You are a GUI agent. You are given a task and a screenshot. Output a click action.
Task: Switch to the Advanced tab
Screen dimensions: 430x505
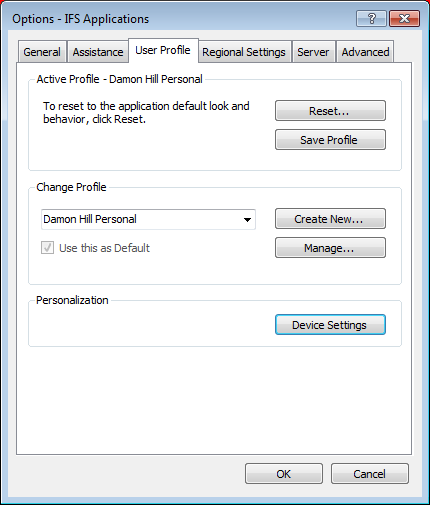pyautogui.click(x=365, y=52)
